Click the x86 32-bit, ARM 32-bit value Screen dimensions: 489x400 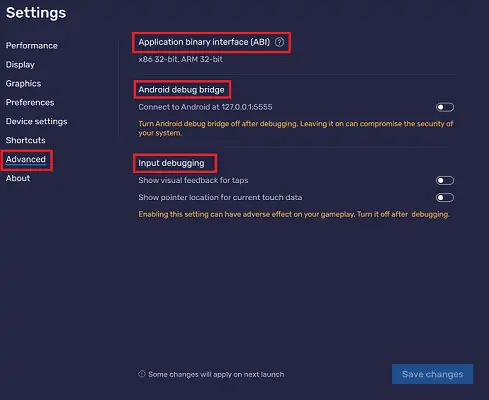tap(180, 59)
